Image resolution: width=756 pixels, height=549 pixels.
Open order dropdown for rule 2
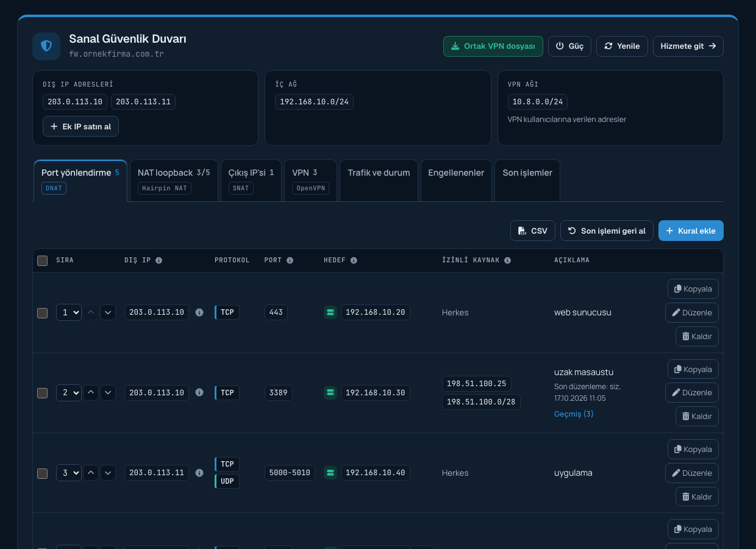coord(69,393)
